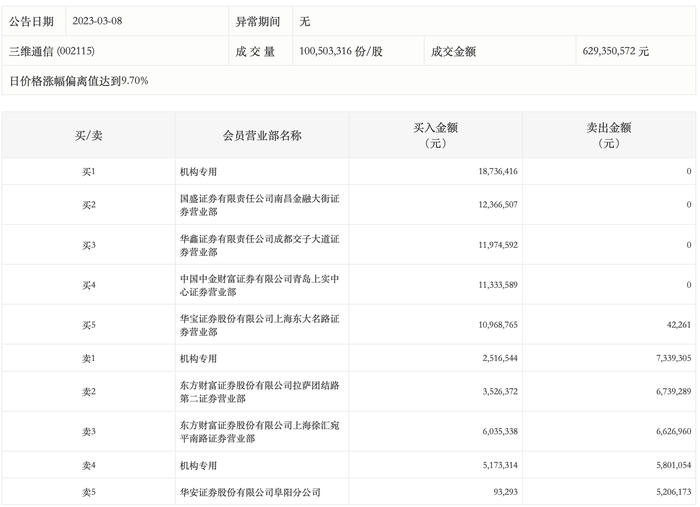Select stock name 三维通信 (002115)

click(52, 51)
